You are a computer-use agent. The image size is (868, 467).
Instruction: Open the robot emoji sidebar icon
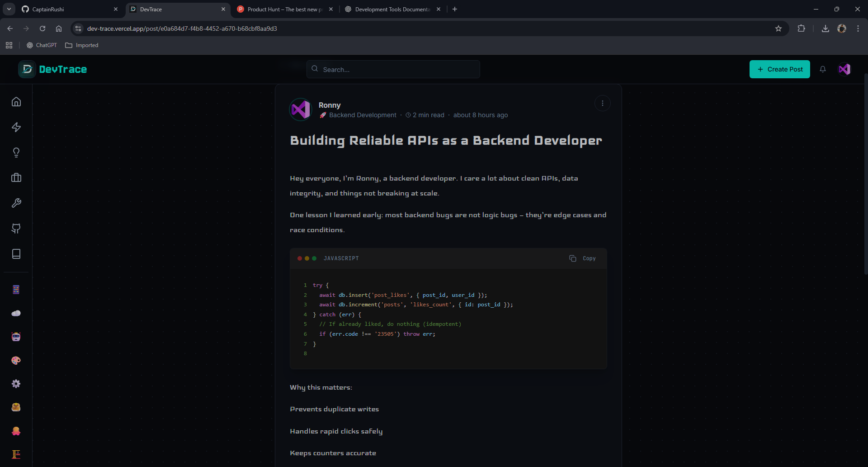(x=16, y=336)
